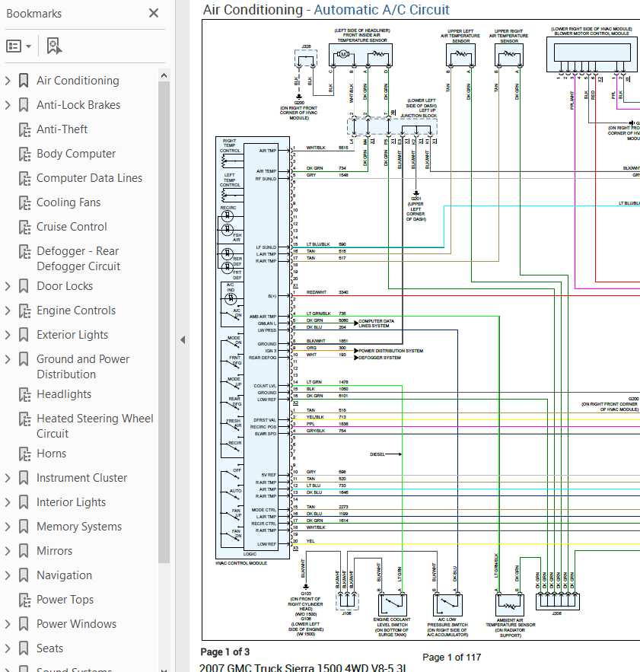The height and width of the screenshot is (672, 640).
Task: Open the Air Conditioning bookmark
Action: 78,81
